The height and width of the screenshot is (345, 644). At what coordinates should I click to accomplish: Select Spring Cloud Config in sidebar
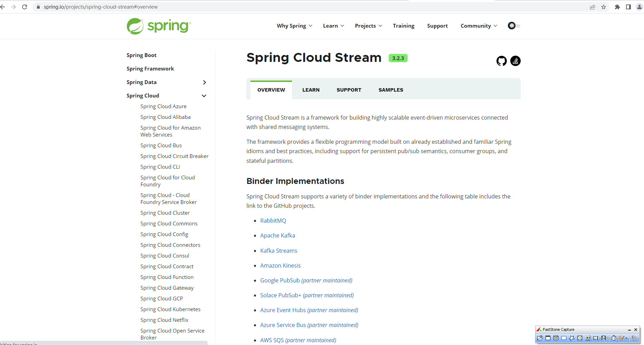pos(164,234)
